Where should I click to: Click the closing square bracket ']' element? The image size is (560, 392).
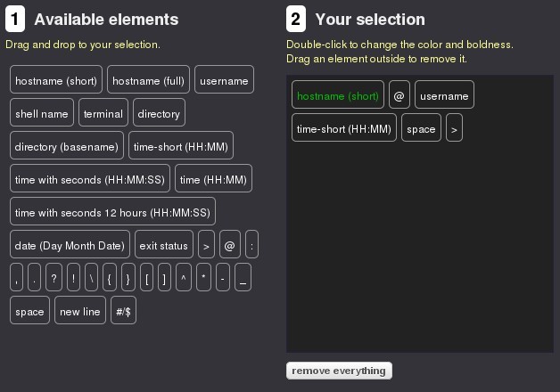coord(165,278)
